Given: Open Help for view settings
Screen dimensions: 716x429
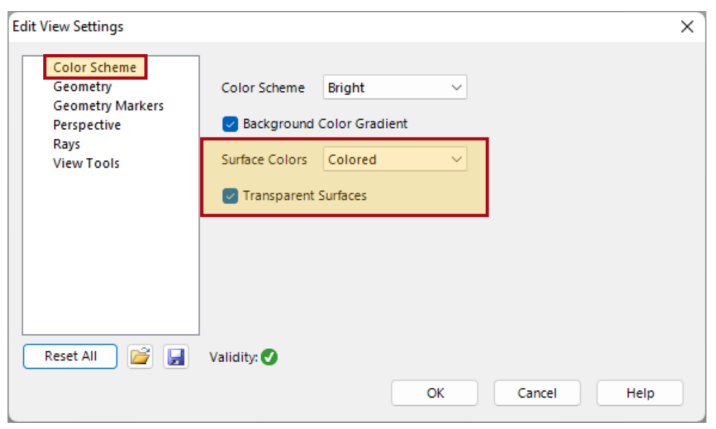Looking at the screenshot, I should 640,393.
